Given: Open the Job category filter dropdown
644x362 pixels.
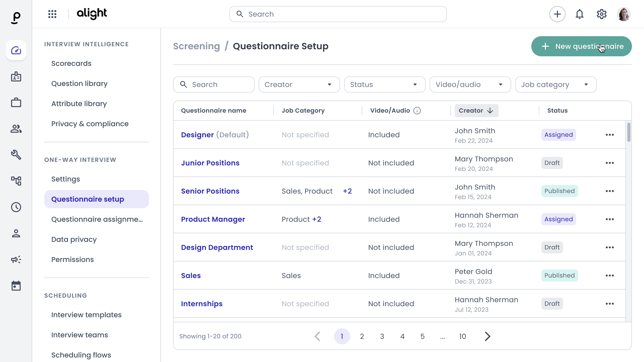Looking at the screenshot, I should pos(556,84).
